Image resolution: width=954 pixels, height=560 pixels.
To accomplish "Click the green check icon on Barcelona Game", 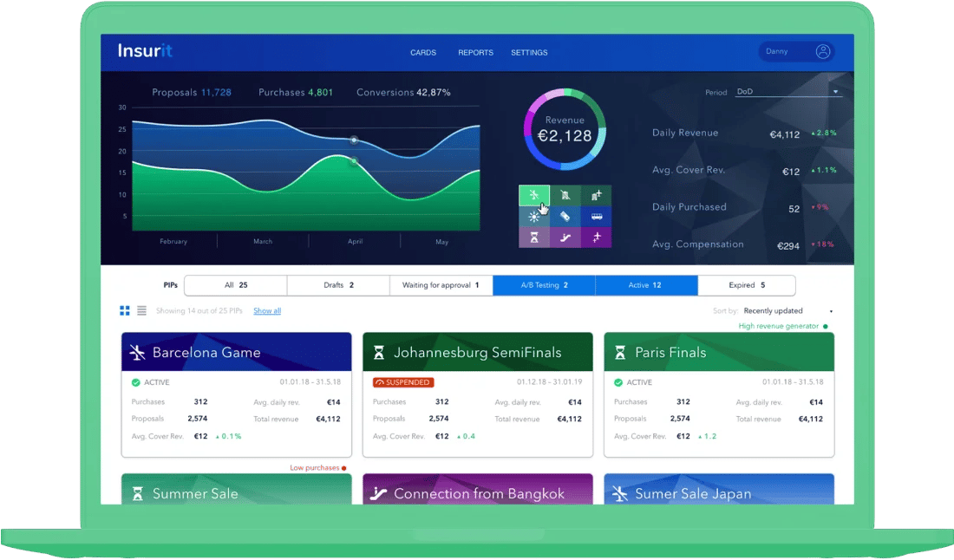I will 135,382.
